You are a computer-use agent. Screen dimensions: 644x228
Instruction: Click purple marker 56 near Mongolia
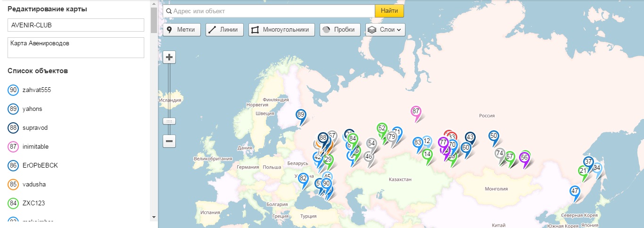(524, 157)
